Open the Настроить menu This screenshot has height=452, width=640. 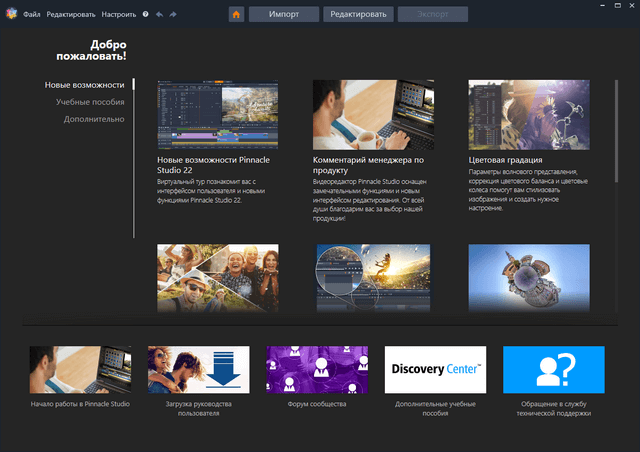[119, 15]
